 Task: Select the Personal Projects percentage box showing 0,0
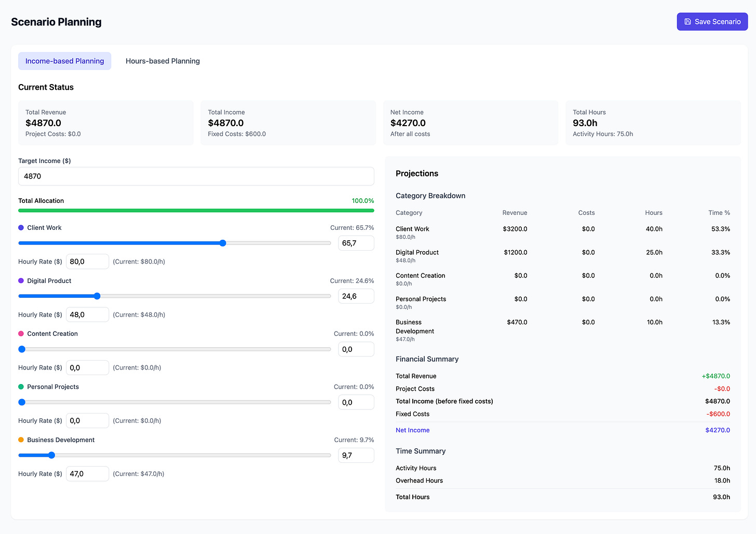(356, 402)
